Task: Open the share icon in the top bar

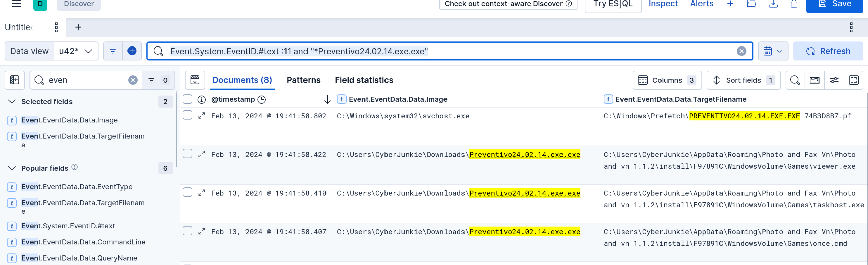Action: tap(794, 4)
